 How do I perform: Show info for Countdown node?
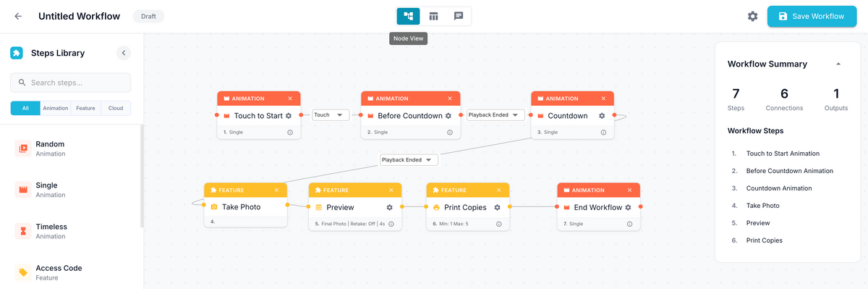point(604,133)
